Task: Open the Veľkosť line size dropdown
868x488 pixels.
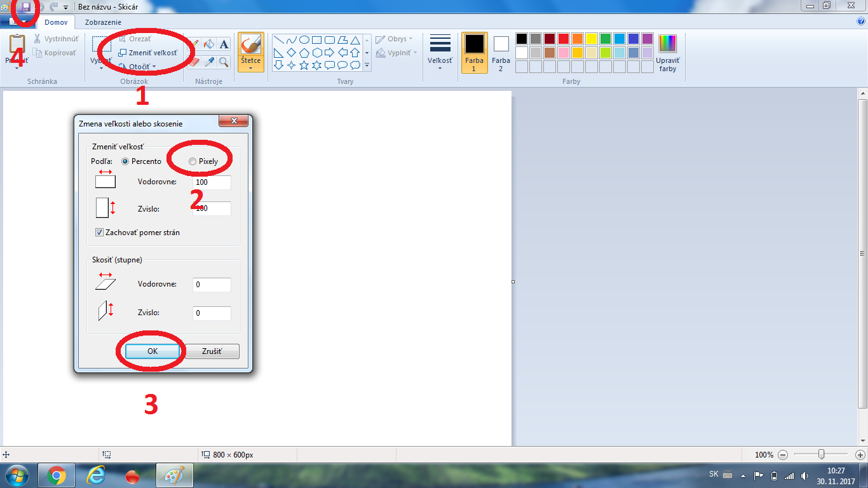Action: (440, 53)
